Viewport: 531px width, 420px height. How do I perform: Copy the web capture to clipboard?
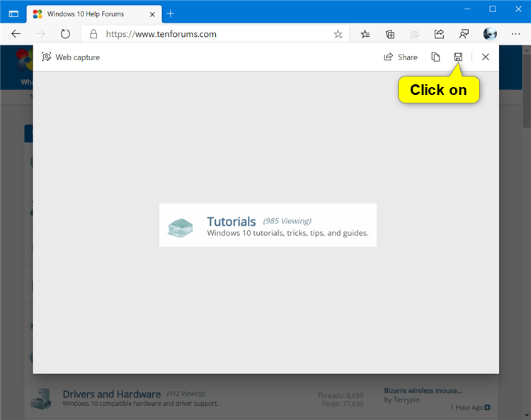pyautogui.click(x=435, y=57)
